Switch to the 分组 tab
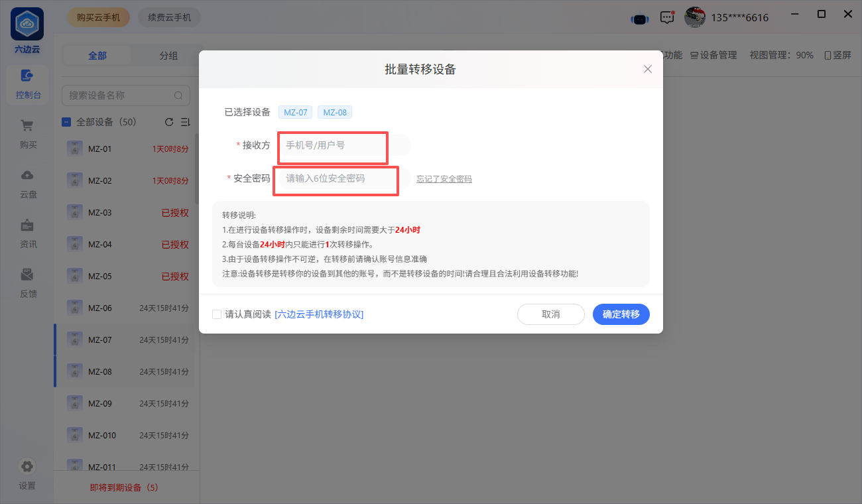This screenshot has width=862, height=504. coord(168,56)
